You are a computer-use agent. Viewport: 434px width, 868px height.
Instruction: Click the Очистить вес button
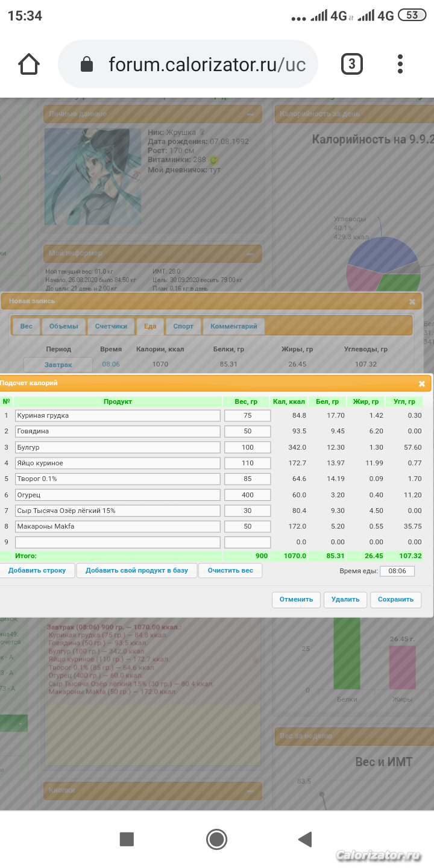[230, 570]
